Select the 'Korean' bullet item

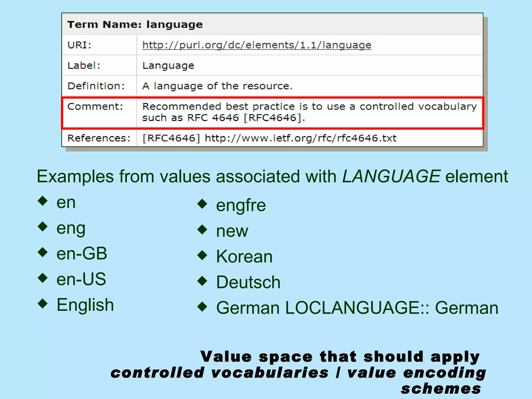point(244,257)
